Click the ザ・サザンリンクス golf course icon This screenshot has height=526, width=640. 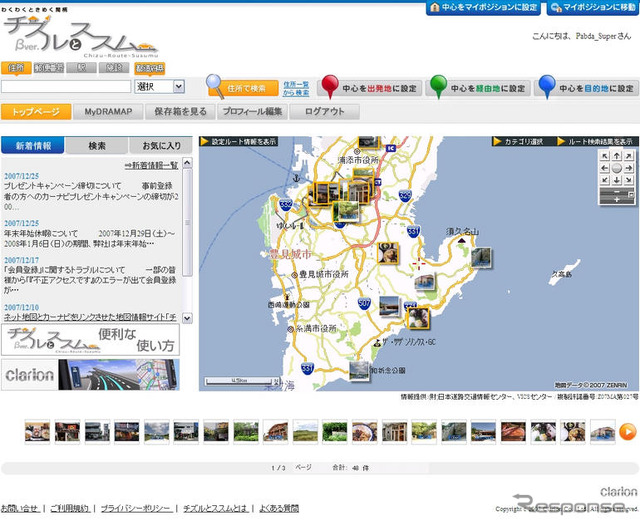378,342
